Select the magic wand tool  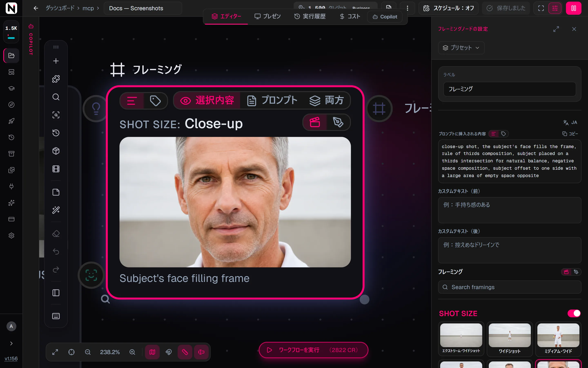(56, 210)
